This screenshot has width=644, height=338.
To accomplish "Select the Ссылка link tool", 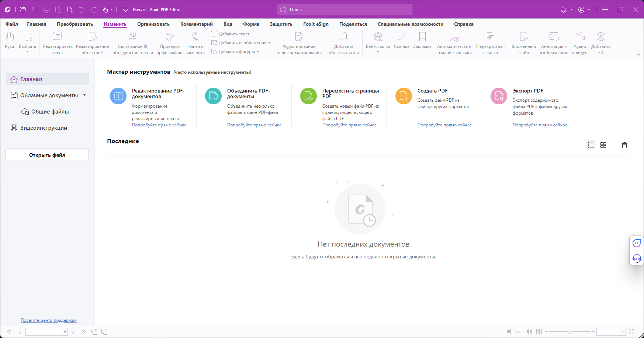I will pos(402,41).
